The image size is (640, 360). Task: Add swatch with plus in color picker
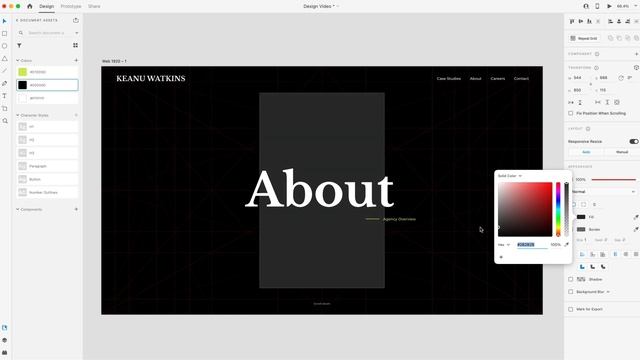click(501, 257)
